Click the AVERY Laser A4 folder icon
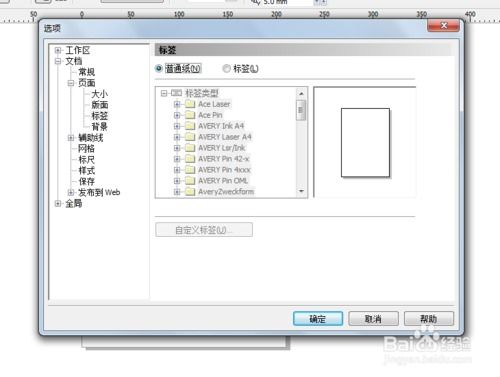 (x=190, y=137)
